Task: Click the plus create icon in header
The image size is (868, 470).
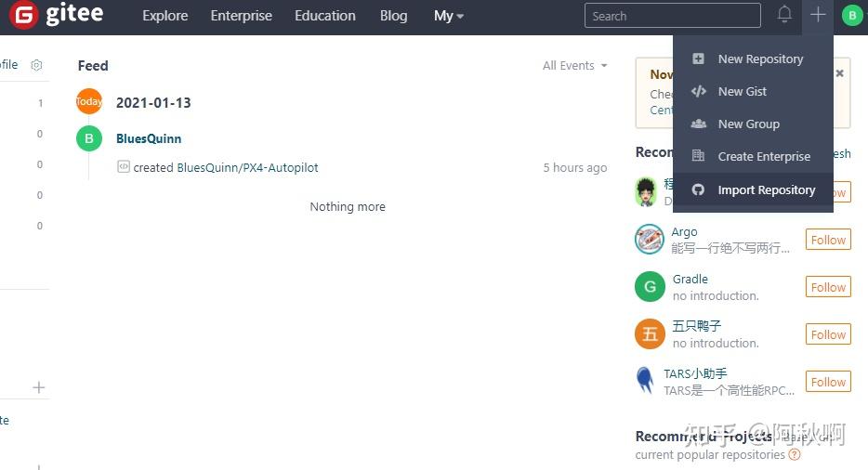Action: [818, 15]
